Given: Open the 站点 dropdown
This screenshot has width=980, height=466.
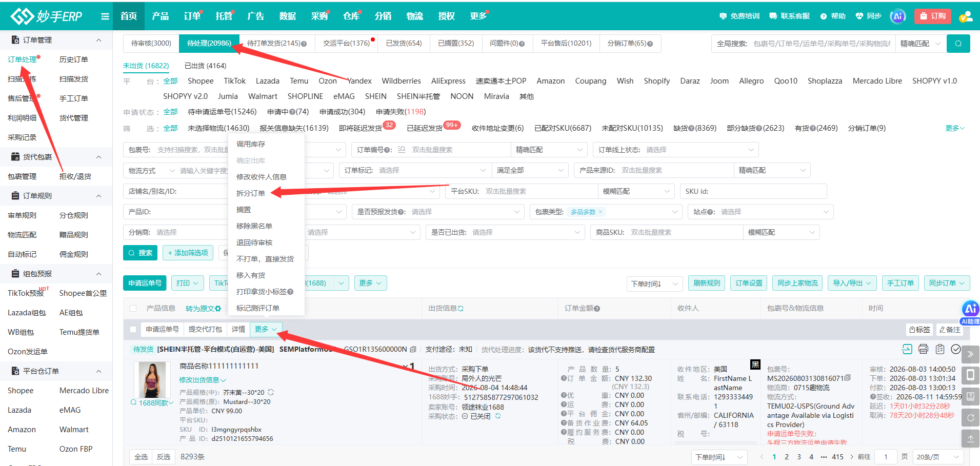Looking at the screenshot, I should point(761,212).
